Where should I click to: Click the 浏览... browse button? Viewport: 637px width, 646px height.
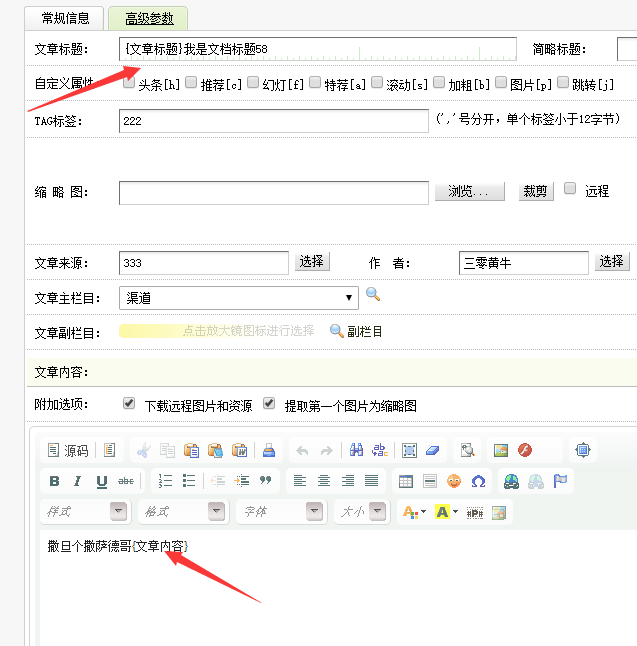470,192
